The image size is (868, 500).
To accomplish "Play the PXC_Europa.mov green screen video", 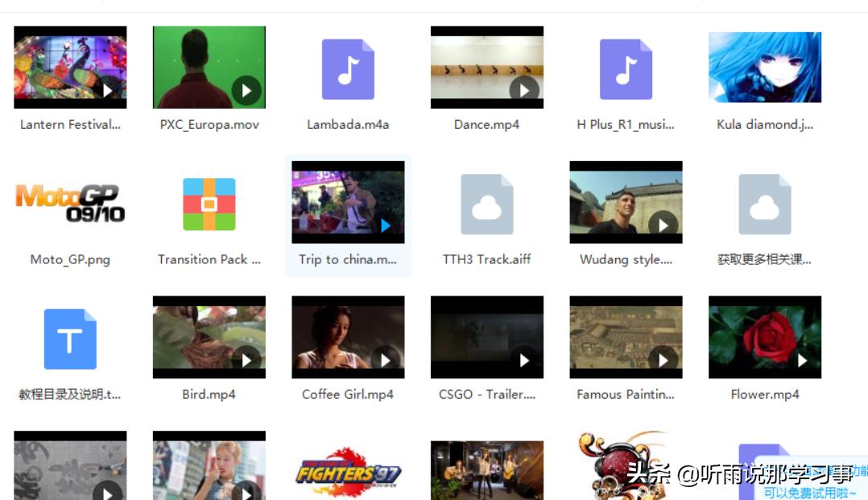I will (209, 67).
